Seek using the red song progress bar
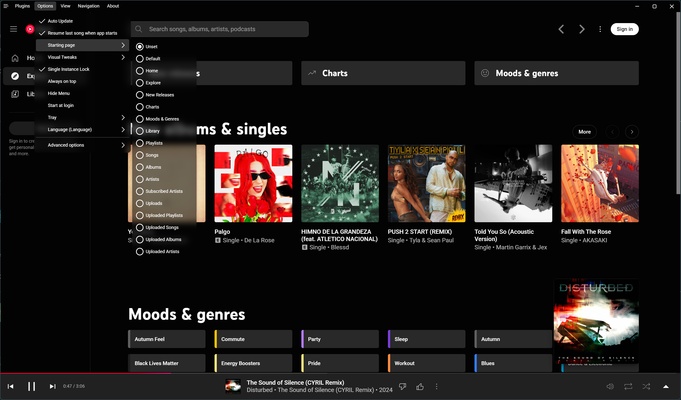Screen dimensions: 681x400 [x=86, y=373]
